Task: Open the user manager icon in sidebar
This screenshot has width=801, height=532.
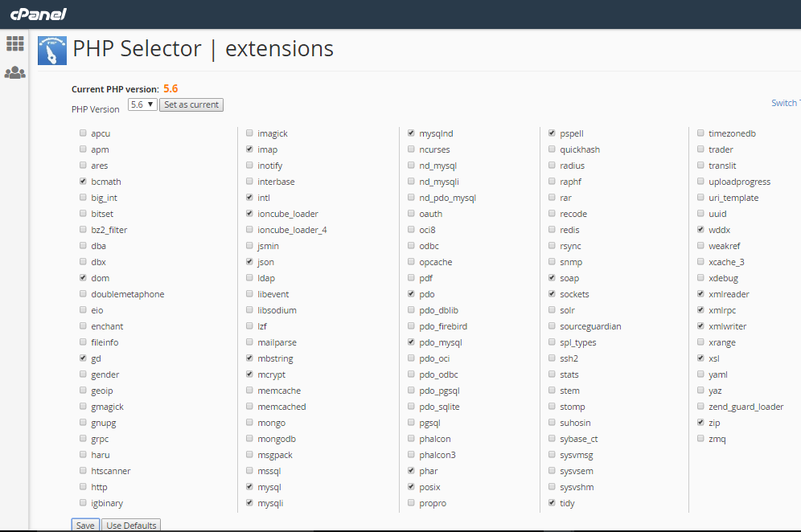Action: 15,73
